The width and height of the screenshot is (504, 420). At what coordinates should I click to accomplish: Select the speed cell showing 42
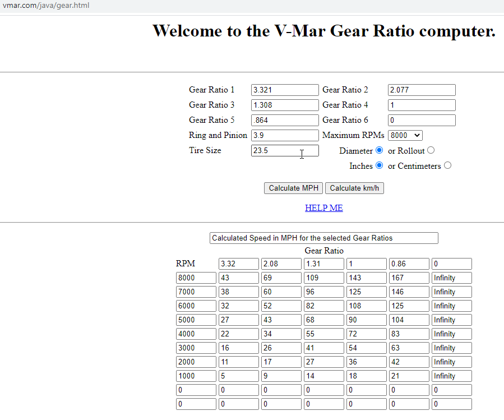click(409, 362)
